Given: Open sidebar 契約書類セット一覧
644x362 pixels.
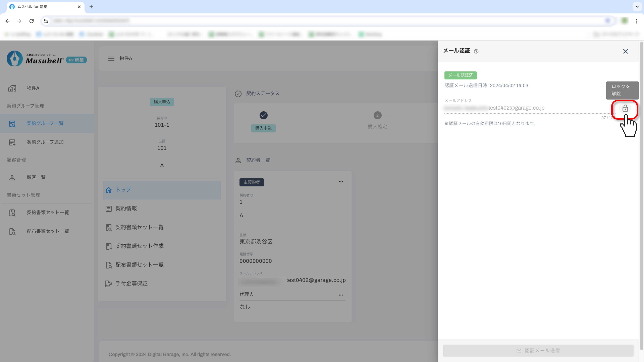Looking at the screenshot, I should pos(48,213).
